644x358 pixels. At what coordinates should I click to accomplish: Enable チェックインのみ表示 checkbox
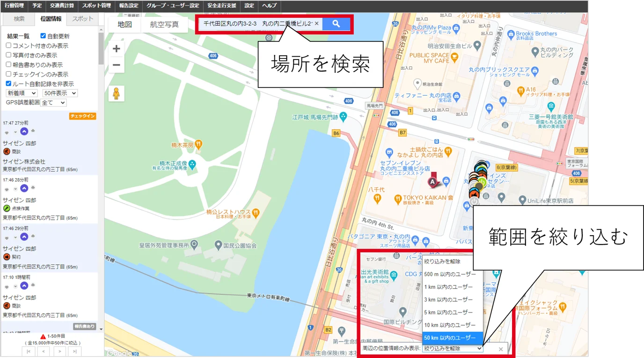(x=8, y=74)
